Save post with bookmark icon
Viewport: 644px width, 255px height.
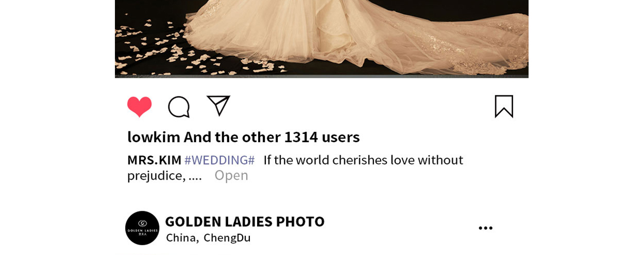(x=504, y=106)
